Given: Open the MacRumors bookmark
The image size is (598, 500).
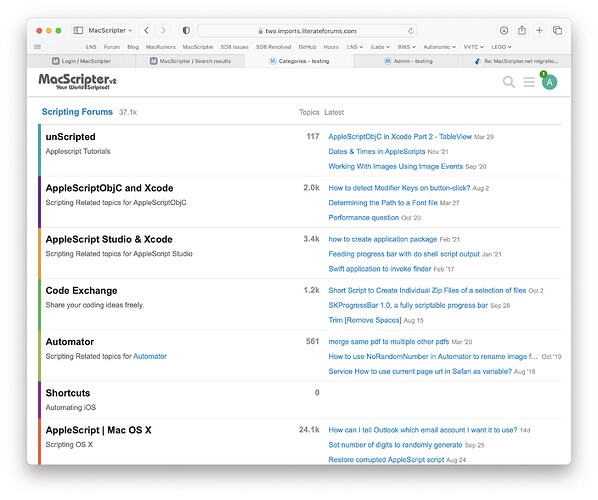Looking at the screenshot, I should (161, 47).
